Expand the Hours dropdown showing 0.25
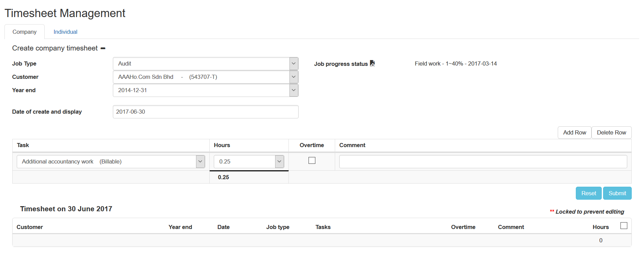This screenshot has height=257, width=644. coord(279,162)
